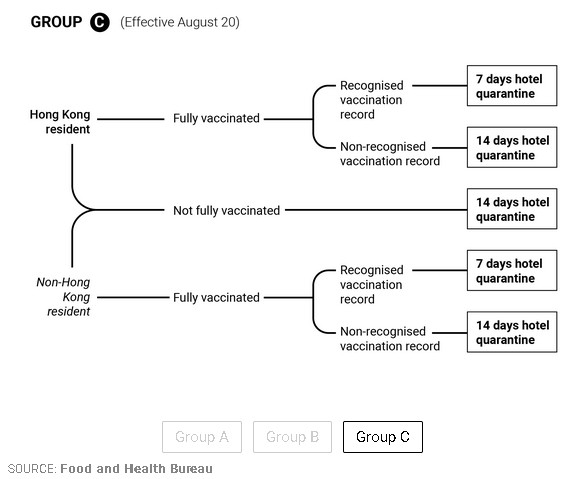Click Fully vaccinated for Non-Hong Kong resident
This screenshot has height=479, width=580.
coord(216,297)
